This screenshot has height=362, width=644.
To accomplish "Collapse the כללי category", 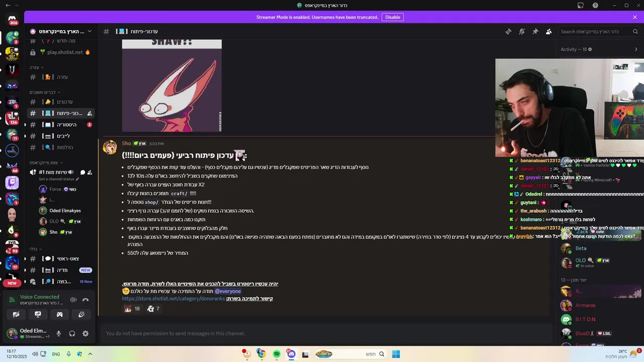I will tap(36, 249).
